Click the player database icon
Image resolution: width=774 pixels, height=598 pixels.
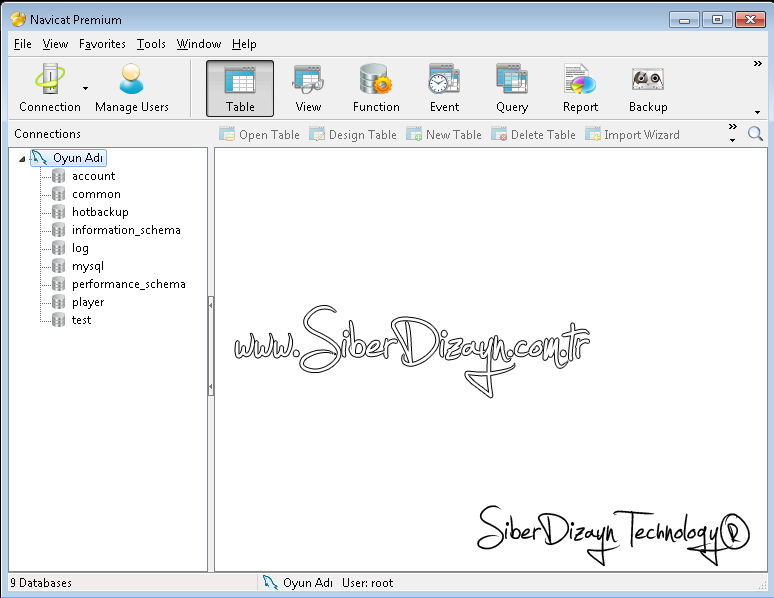(x=59, y=302)
